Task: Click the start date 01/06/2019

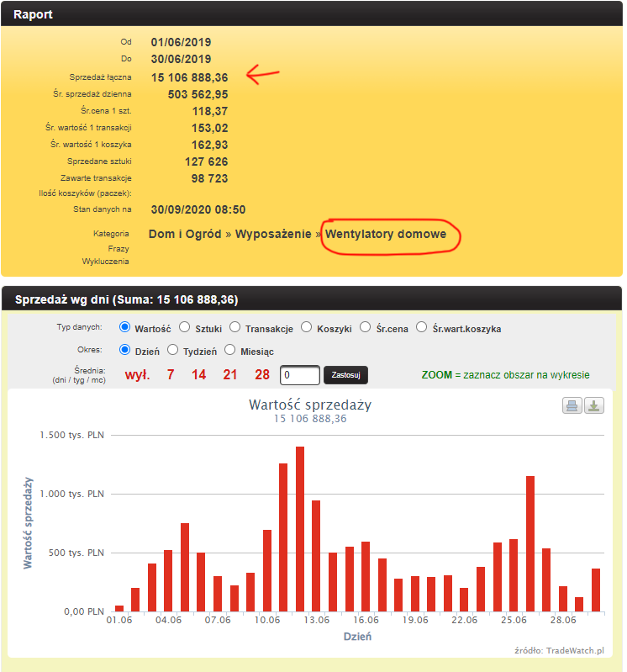Action: (x=182, y=42)
